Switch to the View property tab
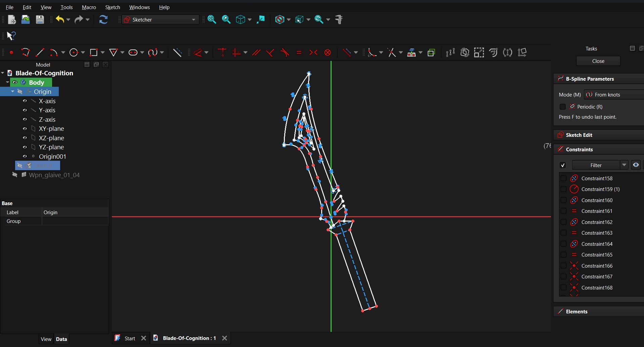This screenshot has height=347, width=644. coord(46,339)
